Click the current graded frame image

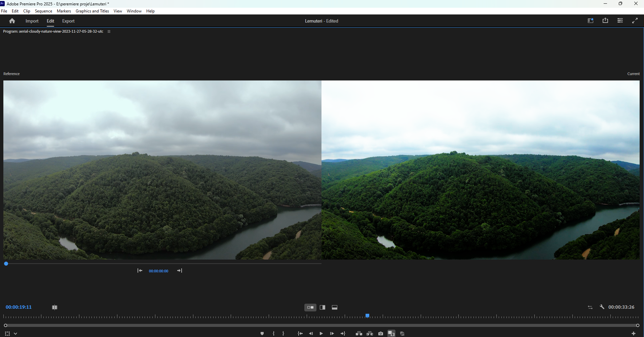(481, 170)
